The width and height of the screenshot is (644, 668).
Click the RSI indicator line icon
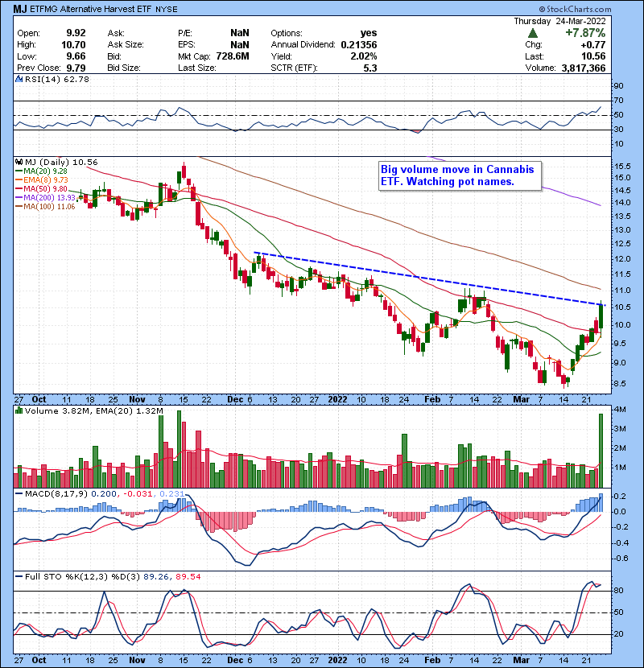click(x=19, y=79)
